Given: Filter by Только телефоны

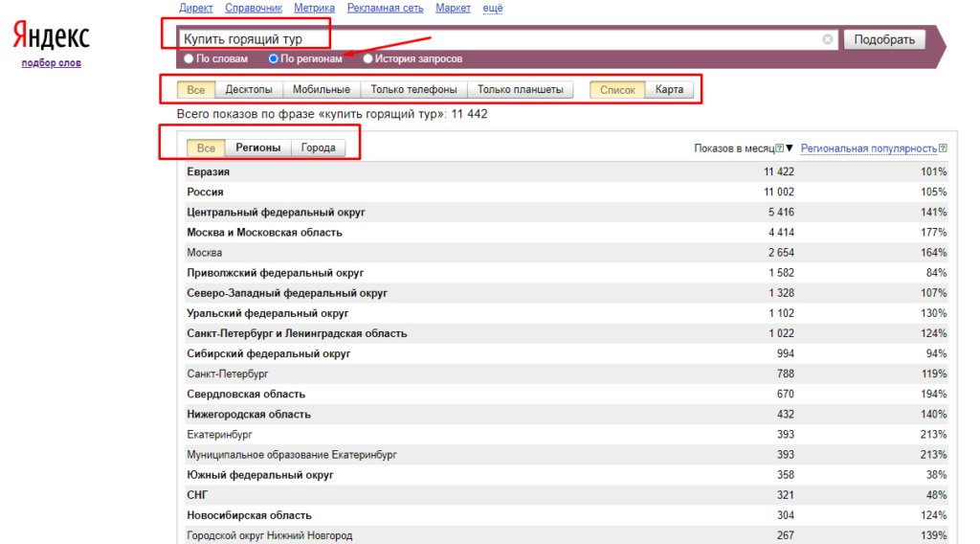Looking at the screenshot, I should 413,90.
